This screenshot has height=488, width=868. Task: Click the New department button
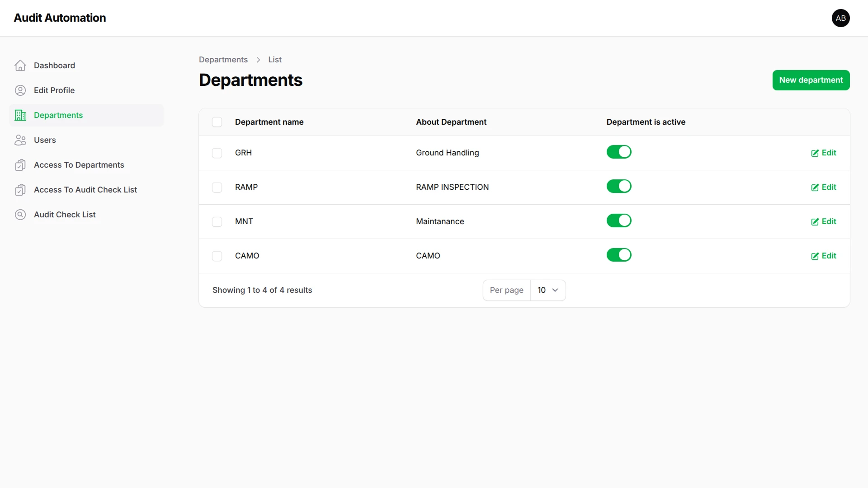click(811, 80)
